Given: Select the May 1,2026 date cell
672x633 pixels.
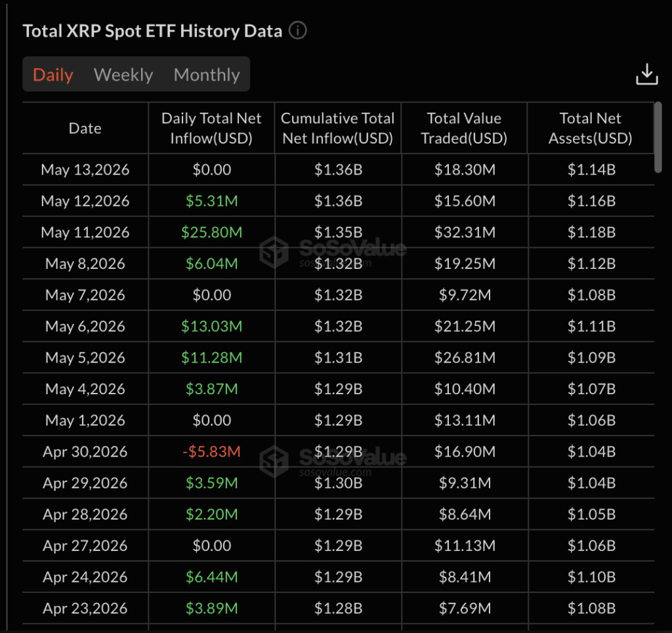Looking at the screenshot, I should pos(85,420).
